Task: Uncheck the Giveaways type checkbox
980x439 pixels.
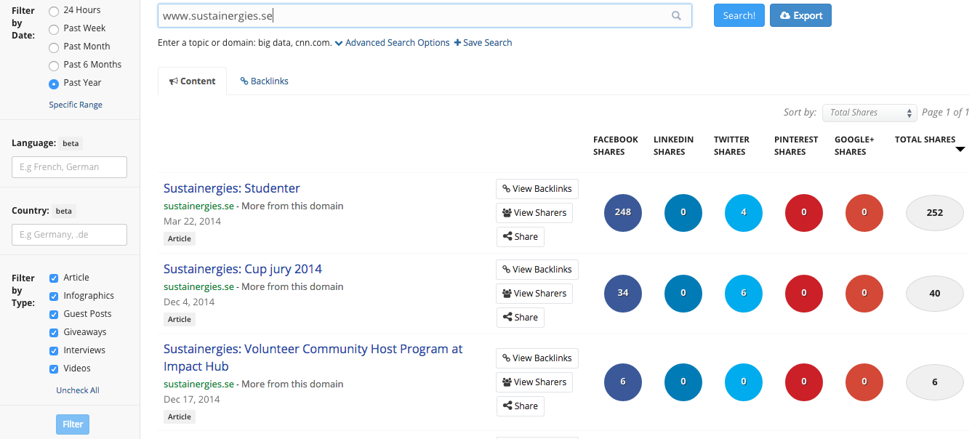Action: [x=54, y=332]
